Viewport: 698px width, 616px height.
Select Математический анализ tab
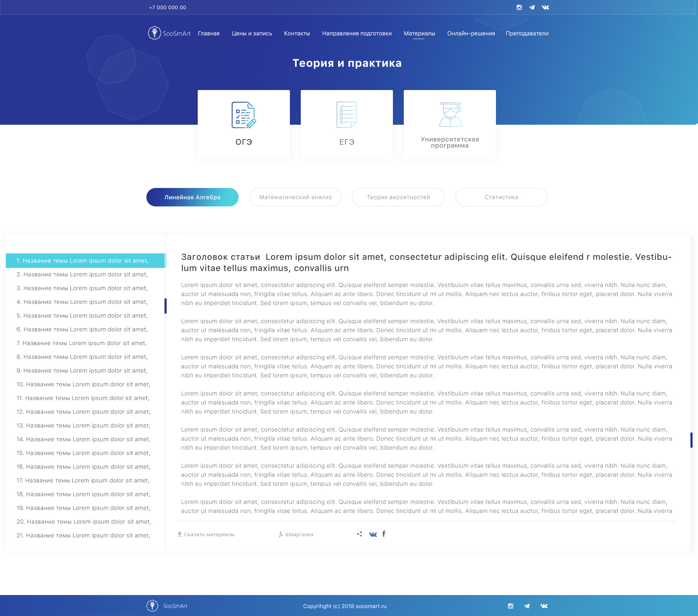click(x=295, y=197)
